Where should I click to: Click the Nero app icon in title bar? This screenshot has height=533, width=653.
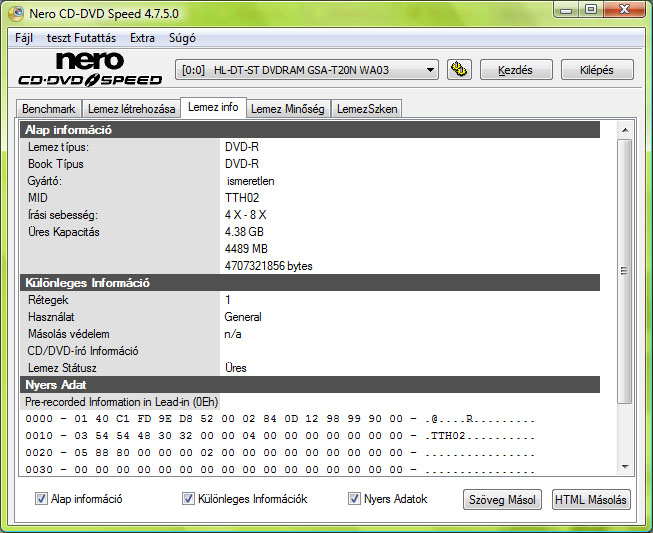(16, 13)
